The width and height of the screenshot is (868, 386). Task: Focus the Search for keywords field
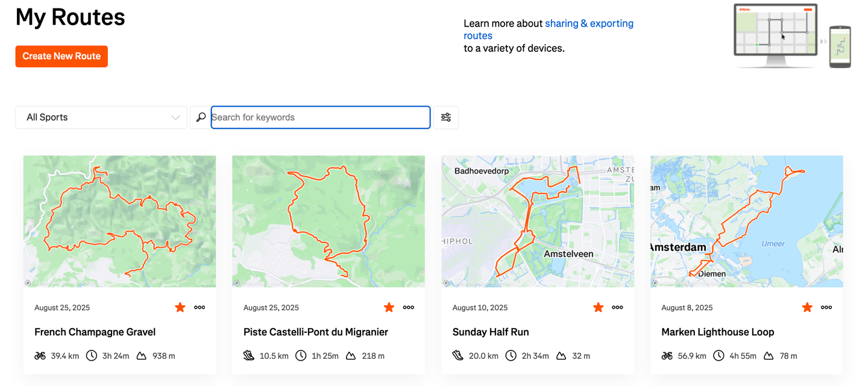pos(320,118)
